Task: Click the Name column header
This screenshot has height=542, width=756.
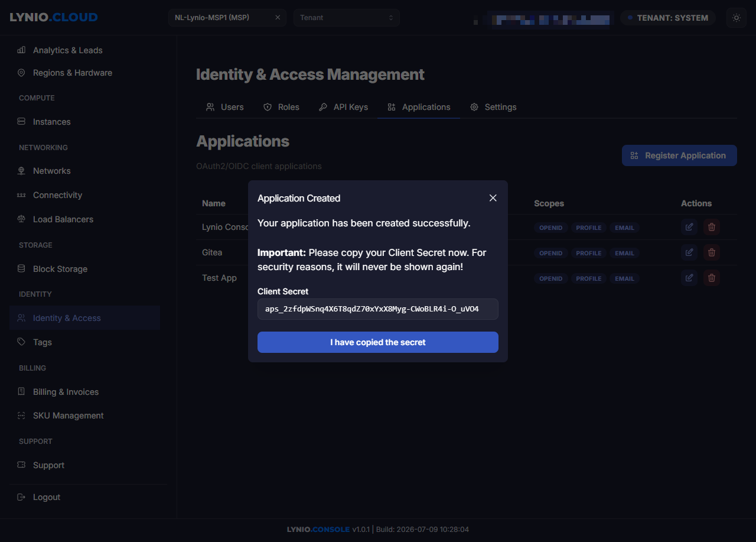Action: click(x=214, y=203)
